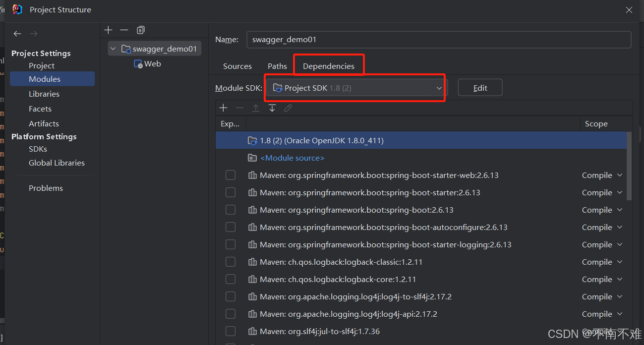Open SDKs under Platform Settings
644x345 pixels.
(x=38, y=149)
